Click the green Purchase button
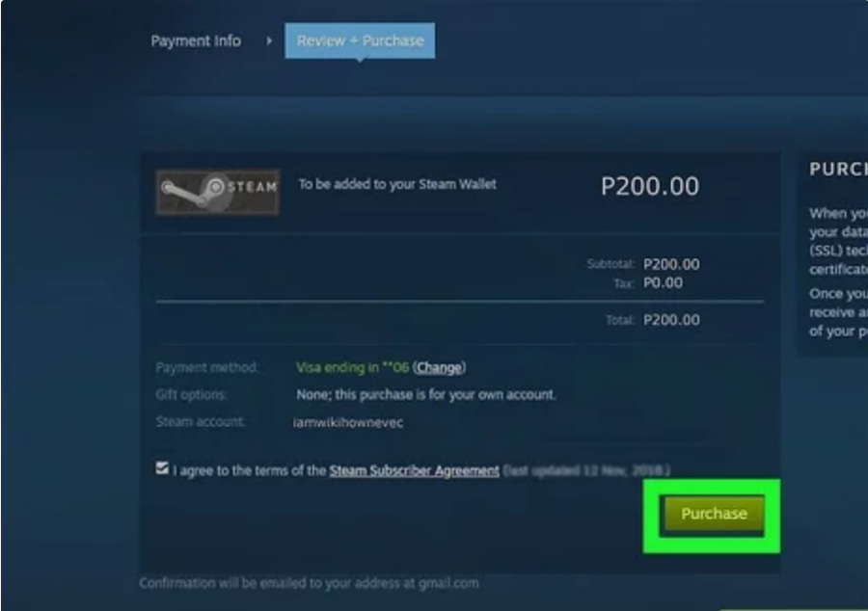The image size is (868, 611). pos(714,514)
